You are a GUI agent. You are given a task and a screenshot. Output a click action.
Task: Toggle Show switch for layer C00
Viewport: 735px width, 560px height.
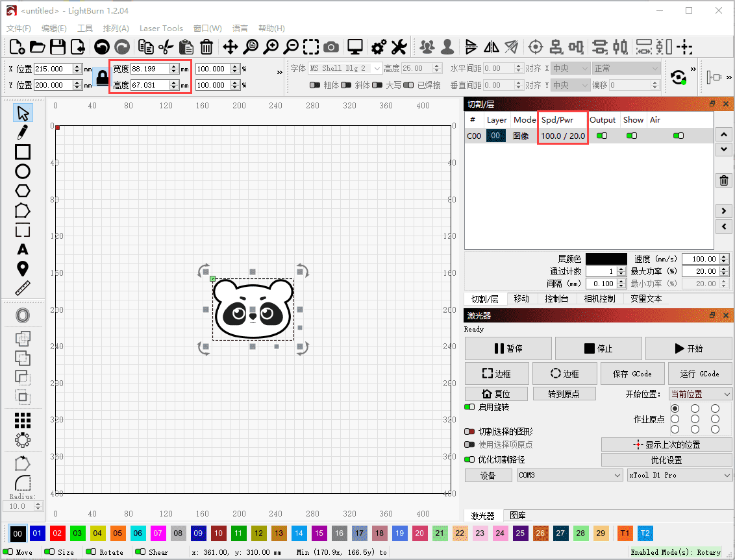point(631,136)
